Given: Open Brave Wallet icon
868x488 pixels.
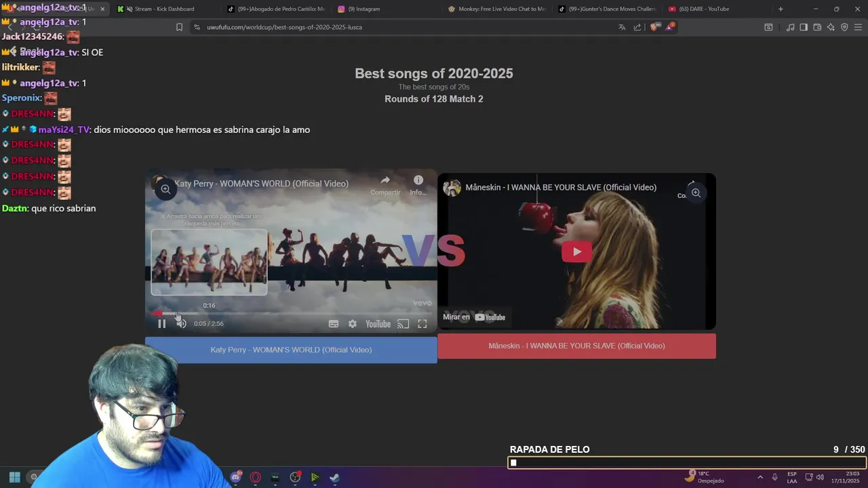Looking at the screenshot, I should [817, 27].
